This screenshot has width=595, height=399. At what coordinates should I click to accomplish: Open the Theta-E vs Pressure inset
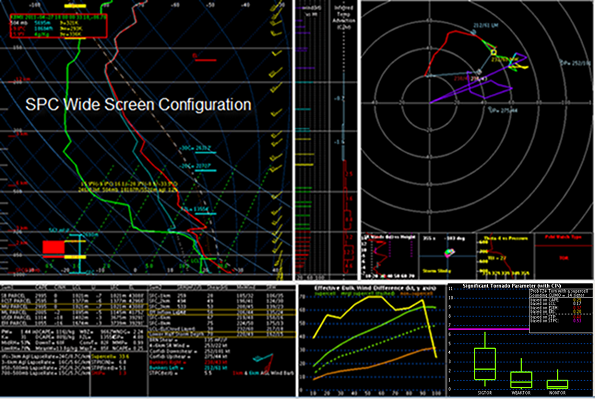coord(505,256)
